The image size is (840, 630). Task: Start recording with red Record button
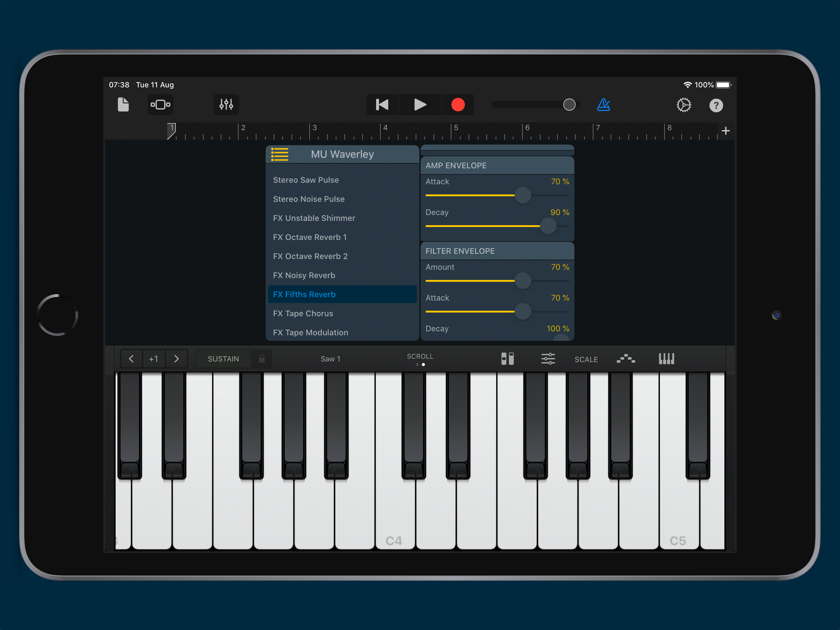click(458, 105)
